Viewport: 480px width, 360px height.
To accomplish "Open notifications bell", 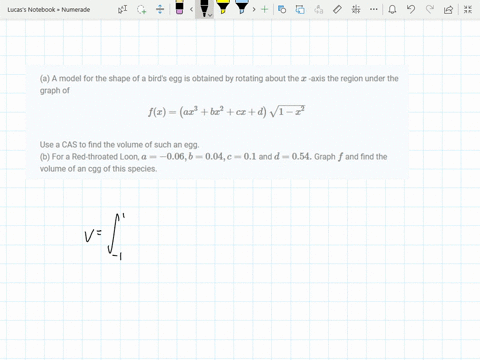I will coord(392,9).
